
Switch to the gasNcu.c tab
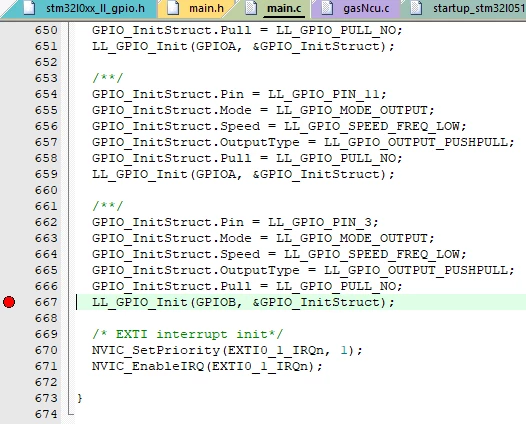click(x=356, y=8)
